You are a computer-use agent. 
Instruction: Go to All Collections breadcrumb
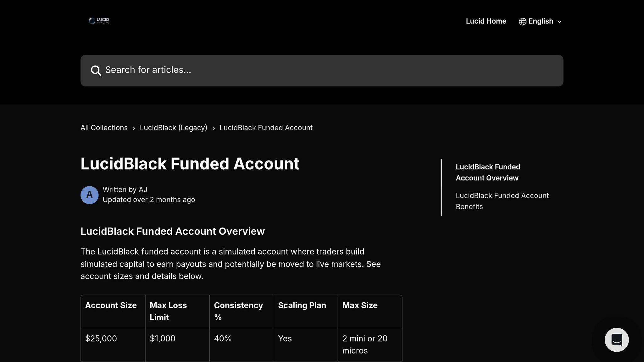tap(104, 128)
